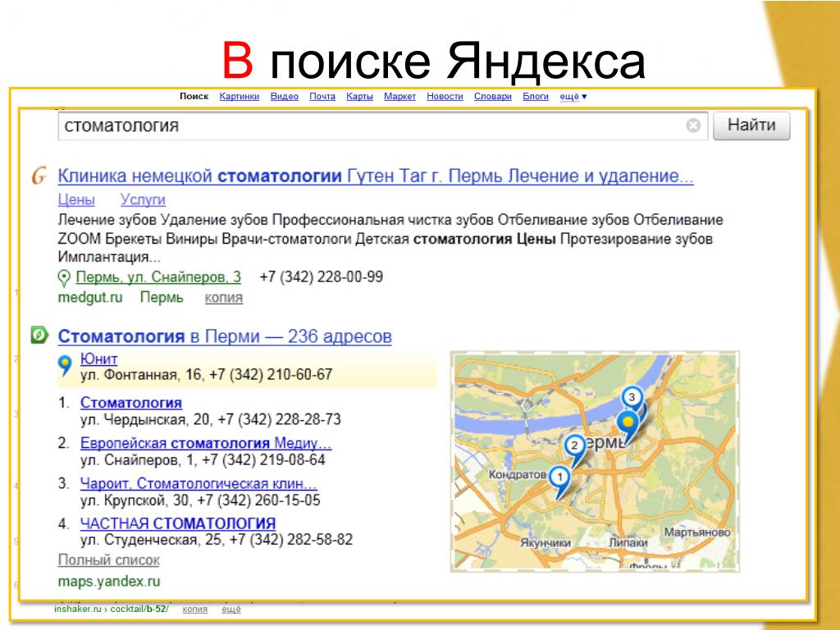The height and width of the screenshot is (630, 840).
Task: Select map marker number 1
Action: (x=559, y=480)
